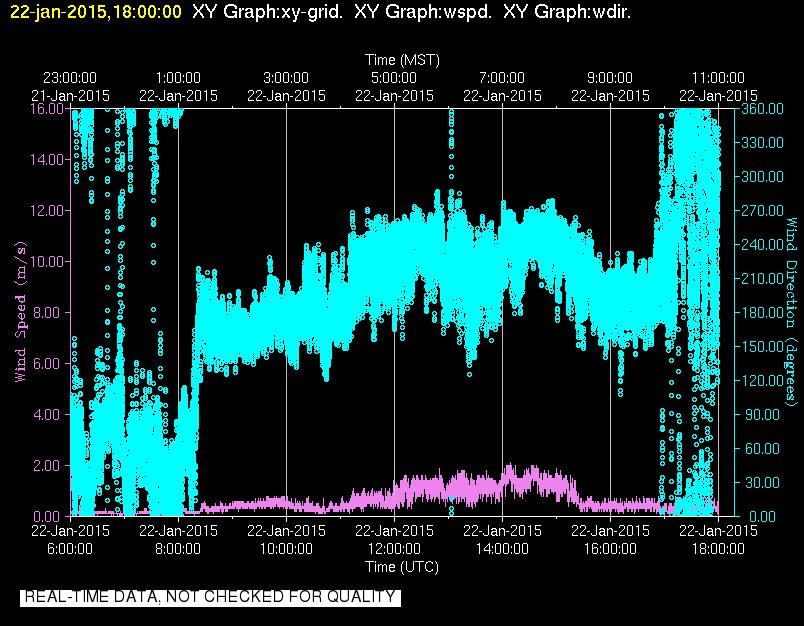Click the 2.00 wind speed axis value
804x626 pixels.
point(48,466)
